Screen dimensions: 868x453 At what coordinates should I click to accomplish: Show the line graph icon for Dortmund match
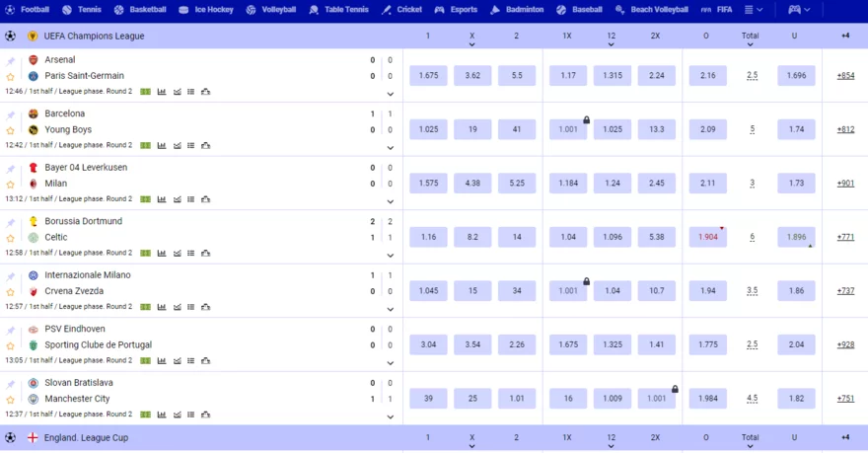(x=177, y=253)
